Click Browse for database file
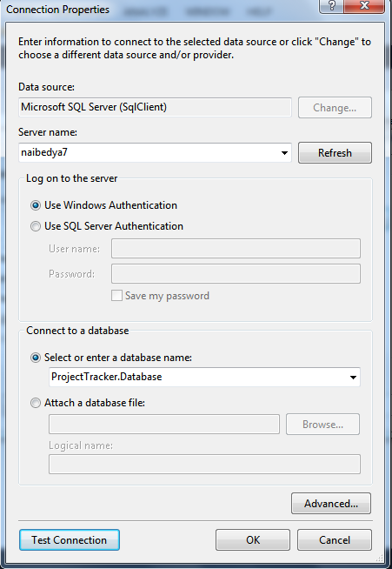Viewport: 392px width, 569px height. click(x=322, y=425)
